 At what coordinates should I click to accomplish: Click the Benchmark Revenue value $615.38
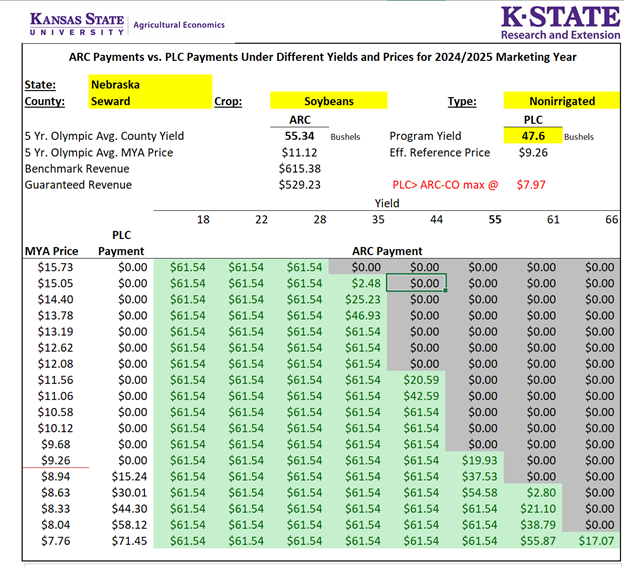[299, 169]
